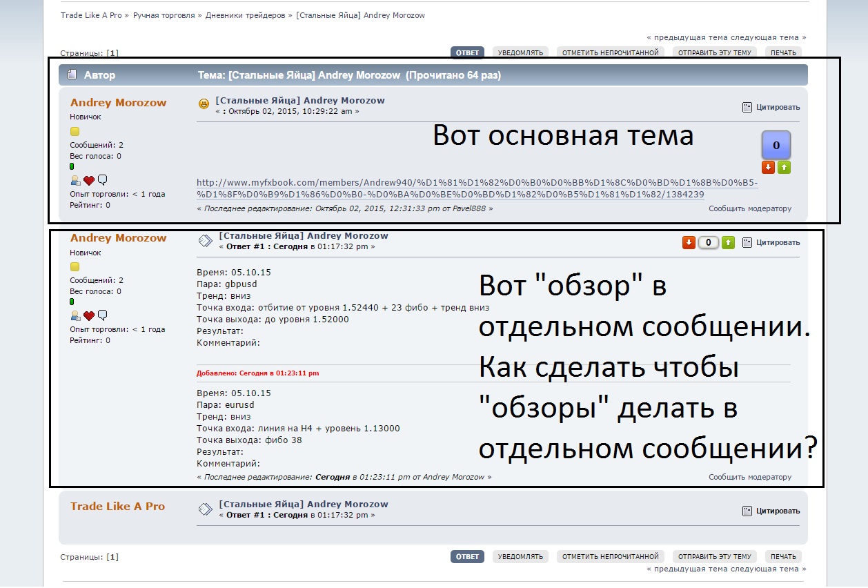This screenshot has height=588, width=868.
Task: Click red text Добавлено: Сегодня в 01:23:11 pm
Action: [x=258, y=373]
